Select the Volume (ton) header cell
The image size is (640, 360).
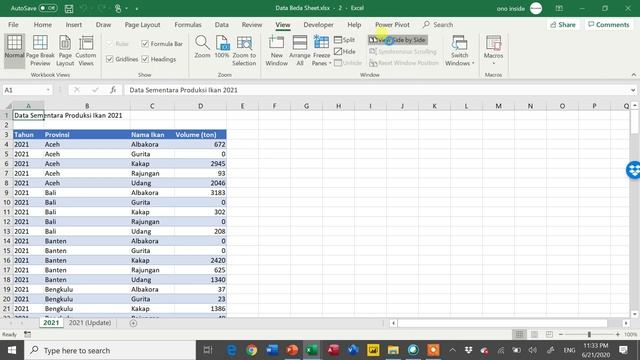click(x=200, y=134)
